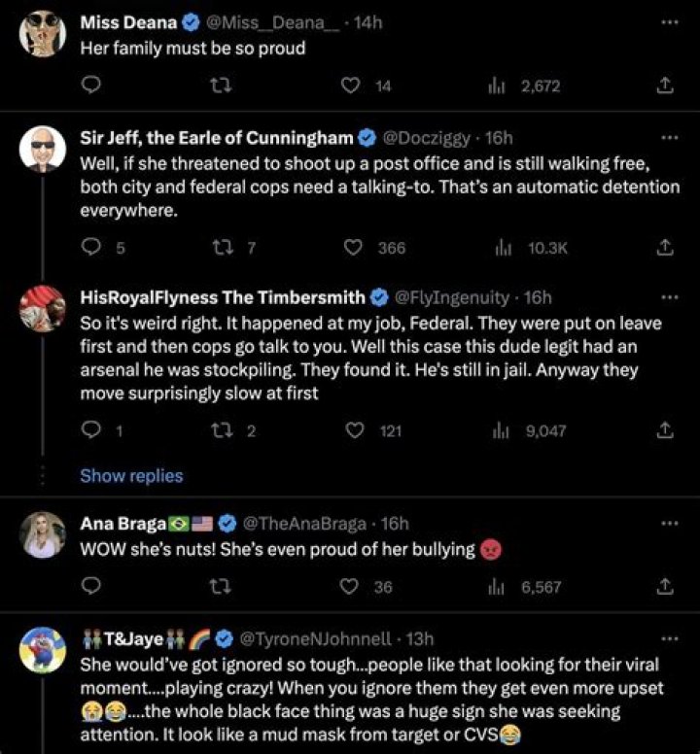Click Show replies link under Timbersmith tweet
Viewport: 700px width, 754px height.
coord(131,476)
